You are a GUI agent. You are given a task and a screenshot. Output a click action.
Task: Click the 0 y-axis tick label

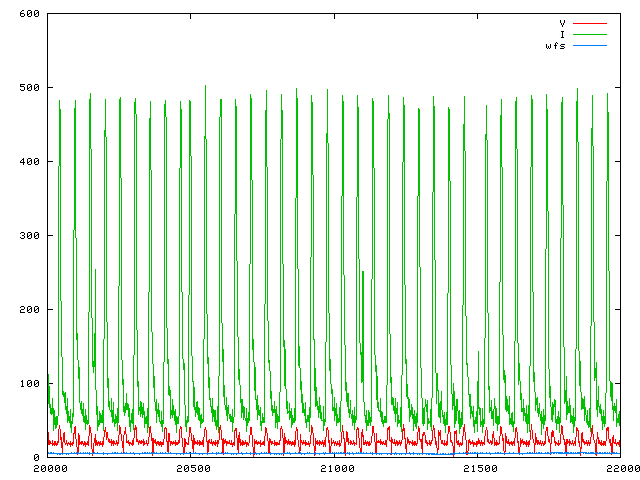point(34,457)
